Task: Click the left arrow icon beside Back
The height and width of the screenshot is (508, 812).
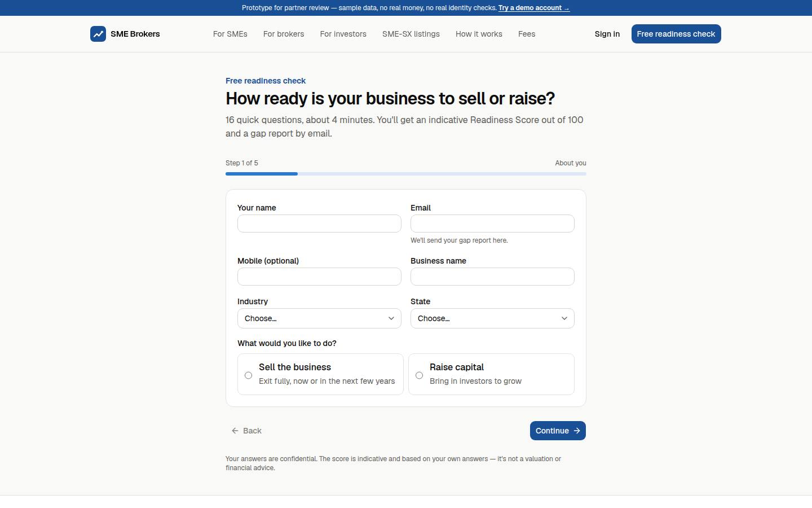Action: tap(235, 431)
